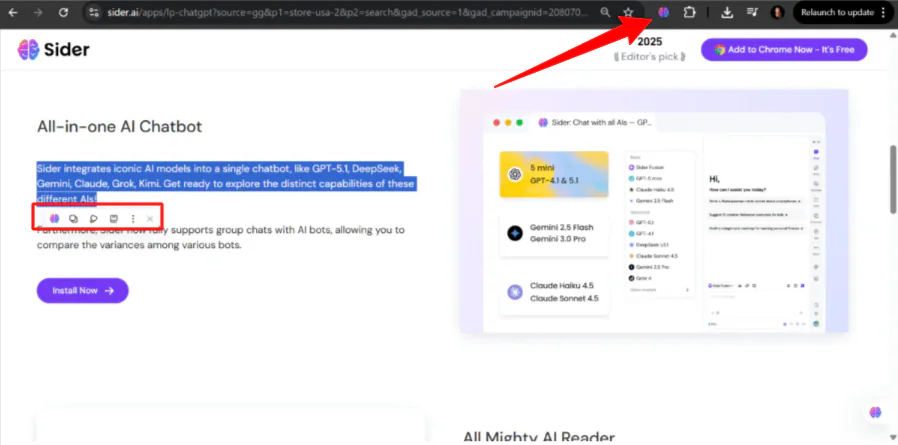Click Add to Chrome Now - It's Free
This screenshot has width=898, height=445.
(x=784, y=50)
